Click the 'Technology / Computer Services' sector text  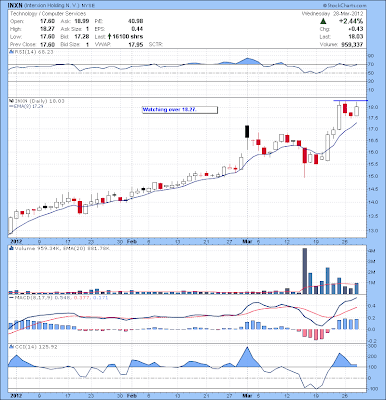48,14
